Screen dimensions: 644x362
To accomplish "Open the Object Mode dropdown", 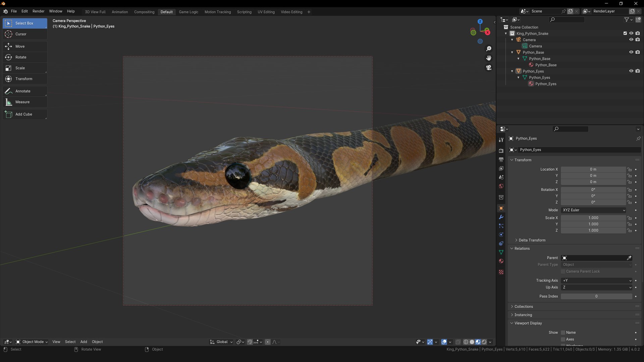I will coord(32,342).
